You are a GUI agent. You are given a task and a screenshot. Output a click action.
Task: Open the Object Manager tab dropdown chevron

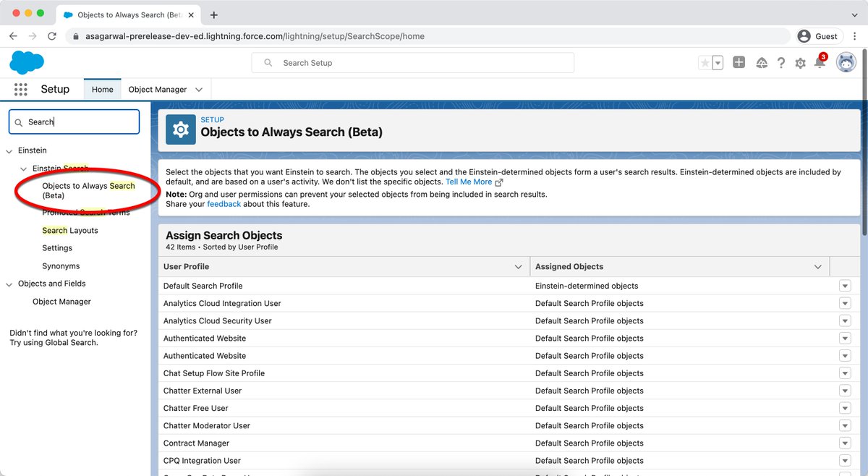click(199, 90)
